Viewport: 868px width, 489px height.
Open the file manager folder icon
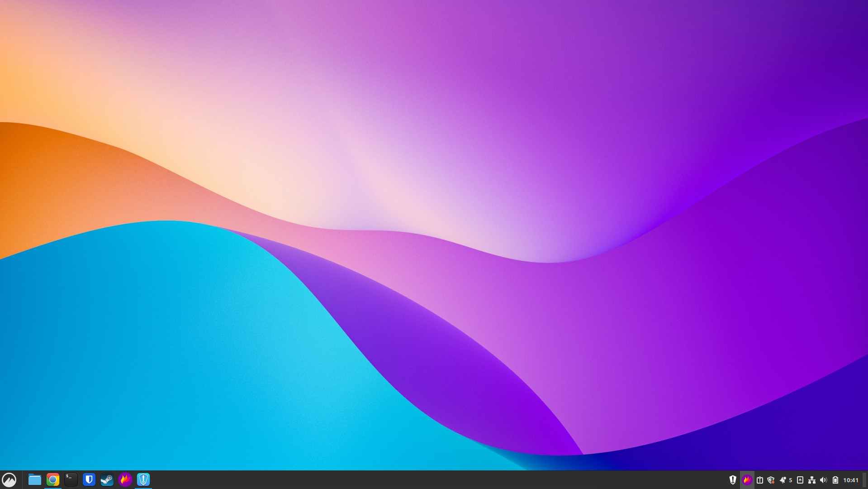[35, 479]
